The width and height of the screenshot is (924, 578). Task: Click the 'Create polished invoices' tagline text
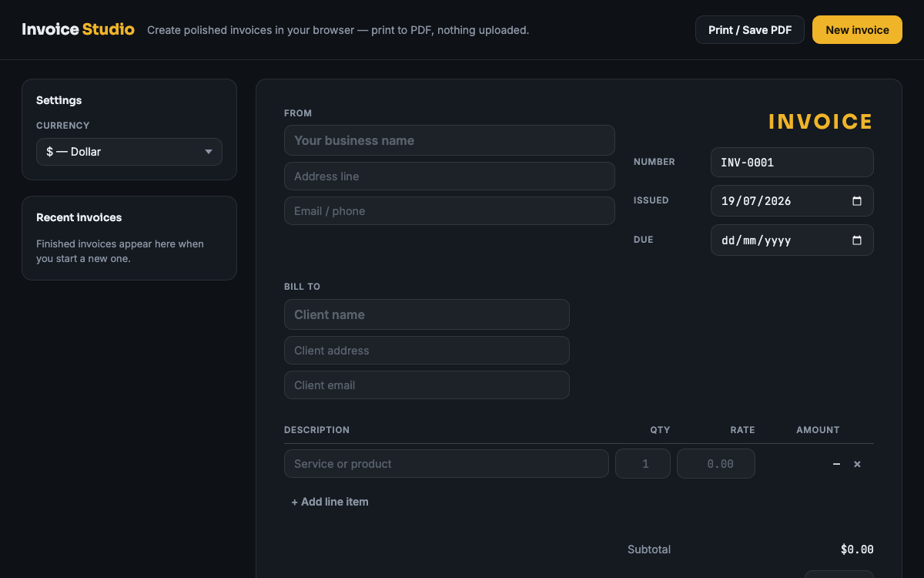[338, 30]
